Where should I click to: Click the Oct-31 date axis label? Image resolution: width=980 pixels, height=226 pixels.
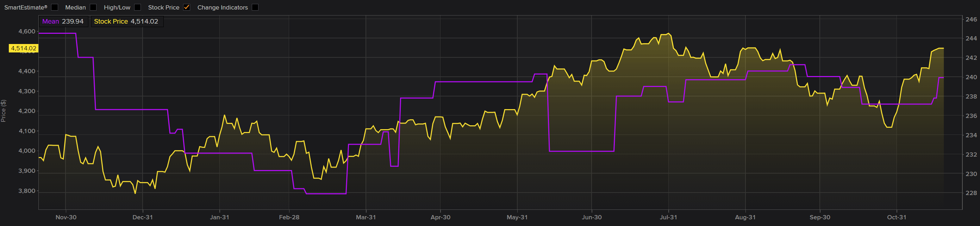pyautogui.click(x=897, y=217)
